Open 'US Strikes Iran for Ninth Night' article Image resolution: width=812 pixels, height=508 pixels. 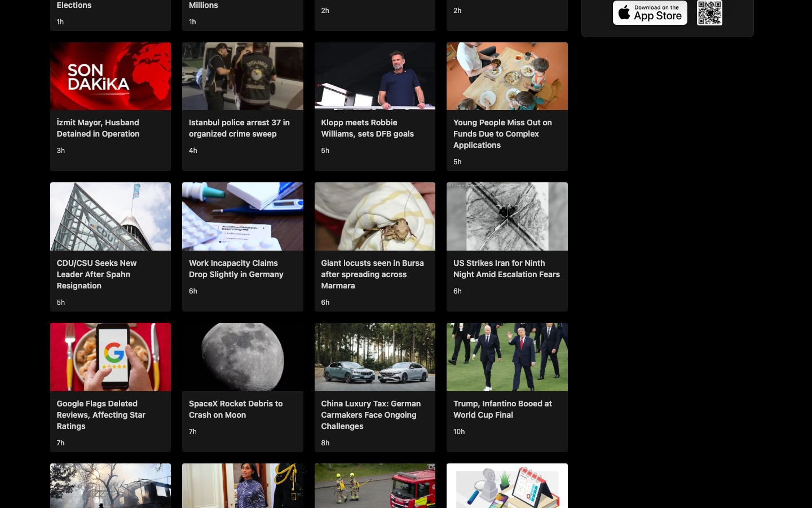506,269
